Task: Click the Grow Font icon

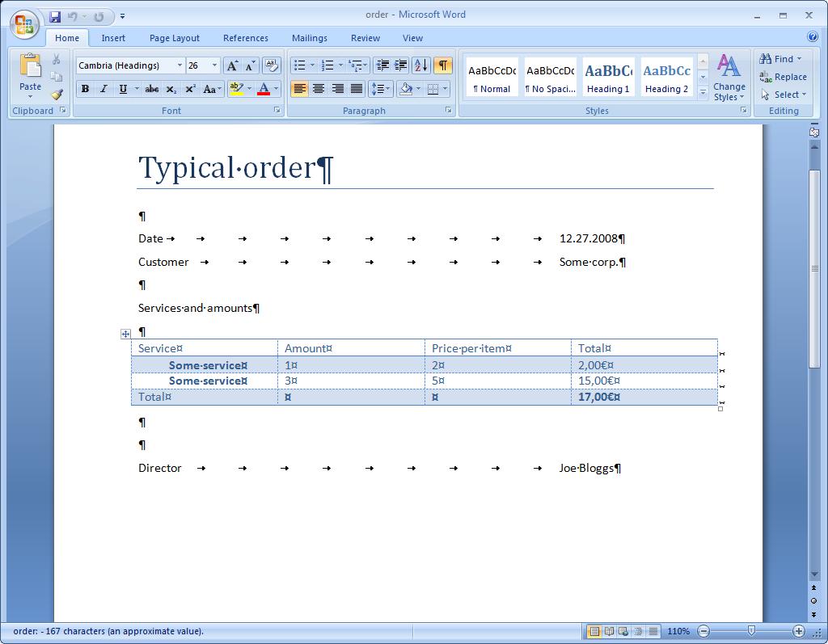Action: pos(232,65)
